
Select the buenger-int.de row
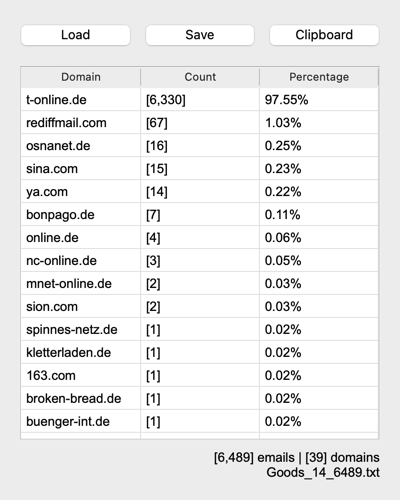[x=200, y=422]
